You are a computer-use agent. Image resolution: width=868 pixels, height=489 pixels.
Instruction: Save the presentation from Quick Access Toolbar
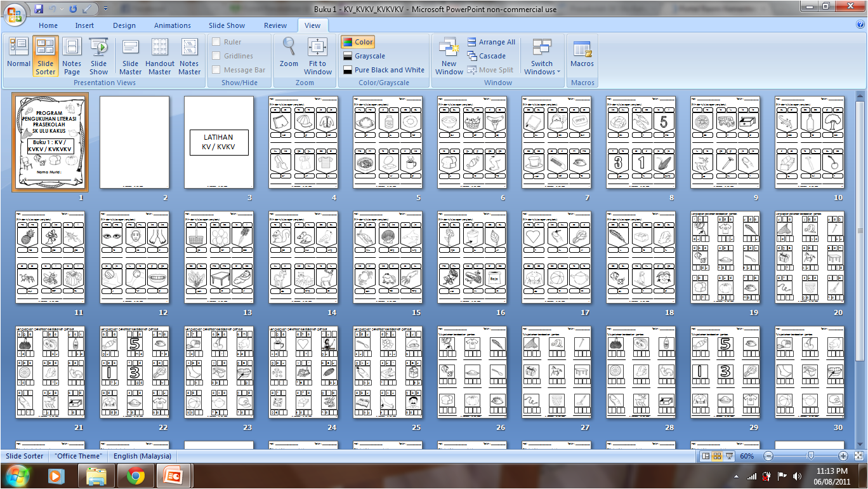(39, 9)
